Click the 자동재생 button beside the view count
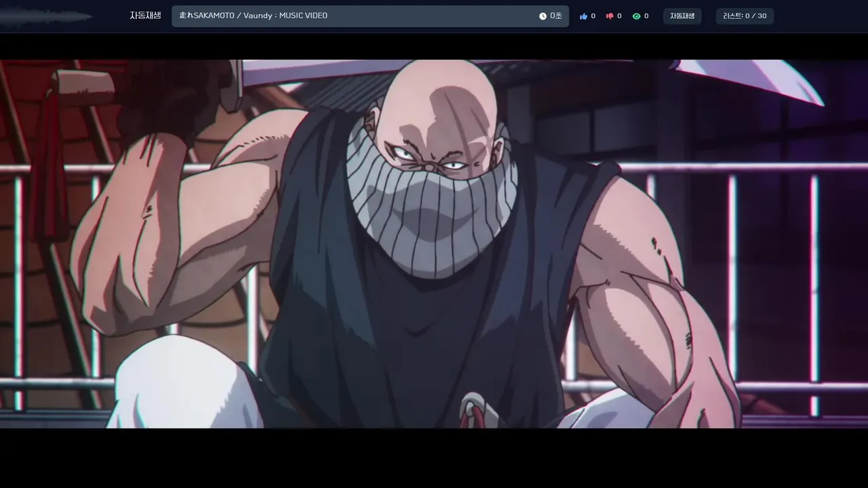Image resolution: width=868 pixels, height=488 pixels. point(682,16)
